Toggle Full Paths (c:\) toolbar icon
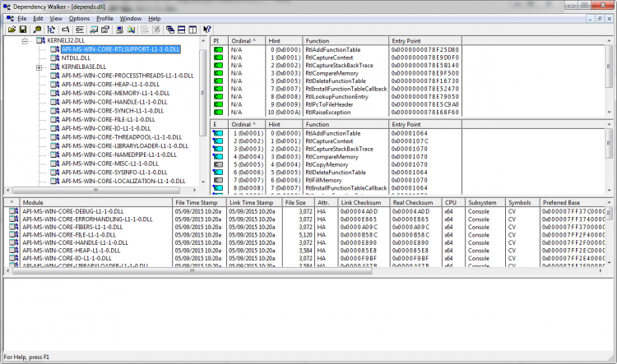617x364 pixels. pyautogui.click(x=65, y=30)
